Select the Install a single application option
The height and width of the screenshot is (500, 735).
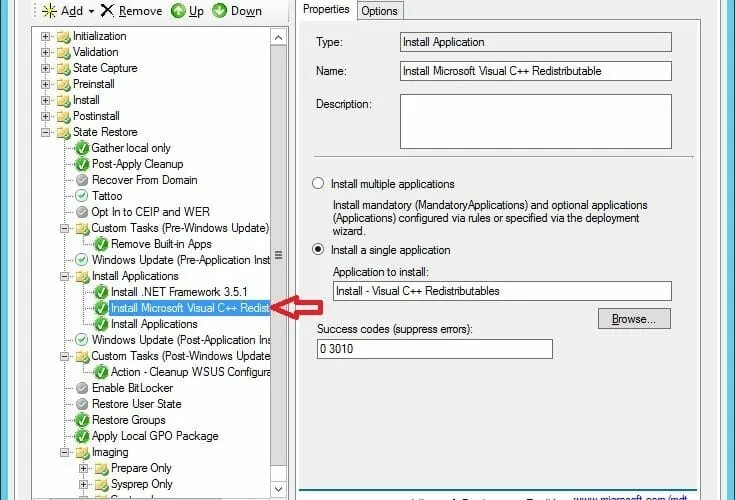point(318,249)
